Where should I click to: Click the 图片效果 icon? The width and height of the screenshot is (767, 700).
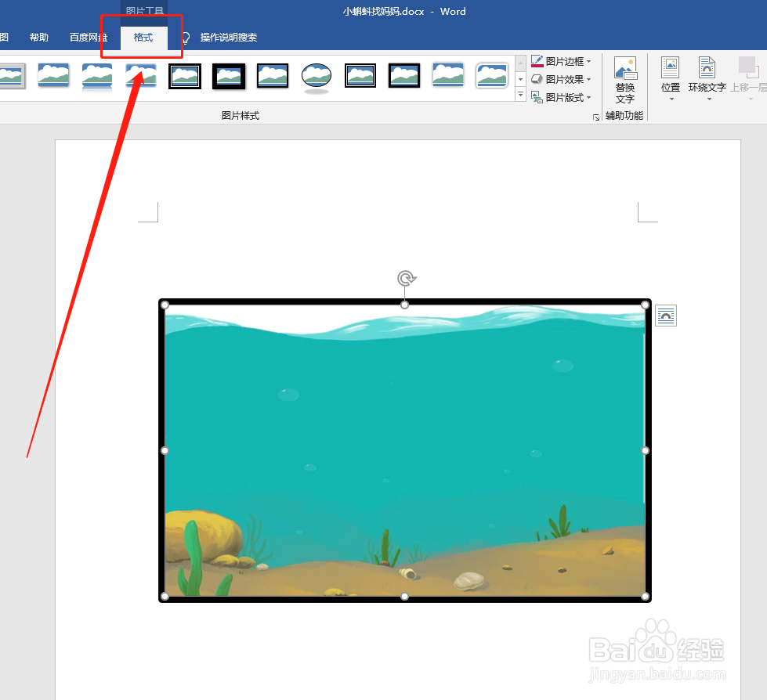click(537, 79)
